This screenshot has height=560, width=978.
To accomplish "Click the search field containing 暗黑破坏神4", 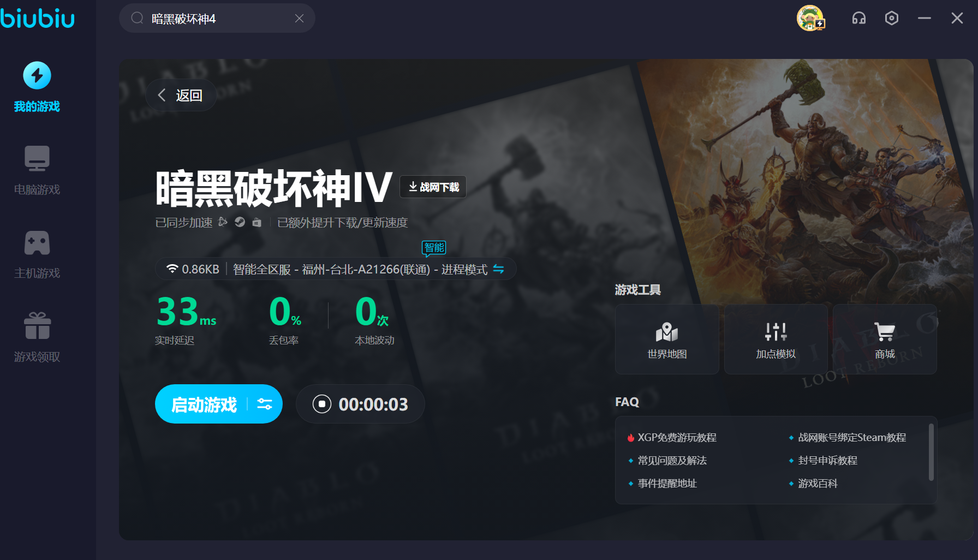I will 217,19.
